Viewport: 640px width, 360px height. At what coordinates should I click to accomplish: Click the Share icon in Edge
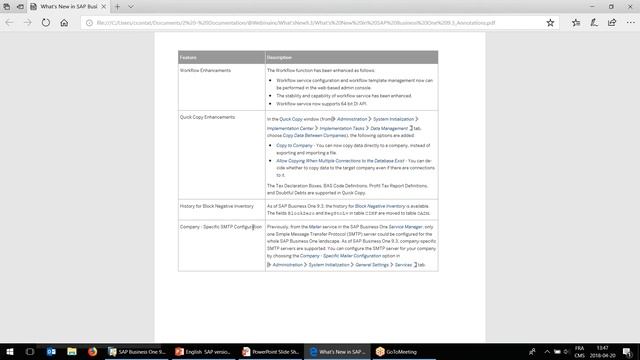(x=612, y=23)
